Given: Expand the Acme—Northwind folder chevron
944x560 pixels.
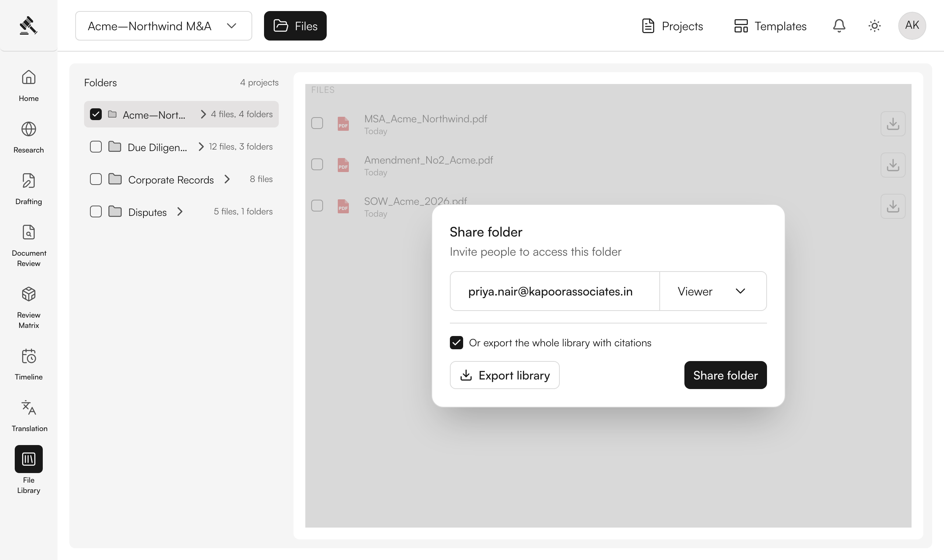Looking at the screenshot, I should [x=203, y=114].
